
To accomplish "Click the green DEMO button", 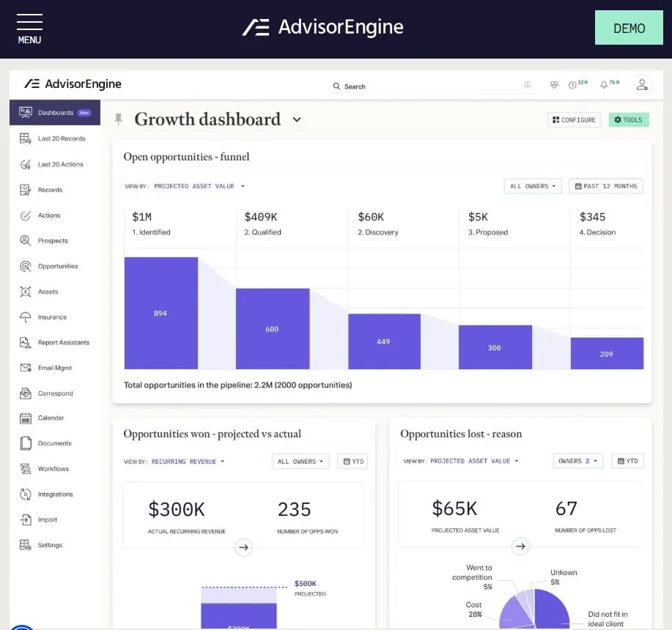I will (629, 29).
